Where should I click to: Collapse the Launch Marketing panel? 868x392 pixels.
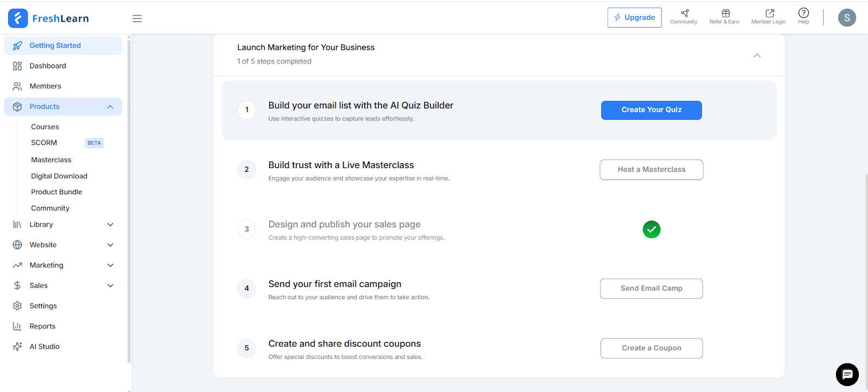coord(757,55)
